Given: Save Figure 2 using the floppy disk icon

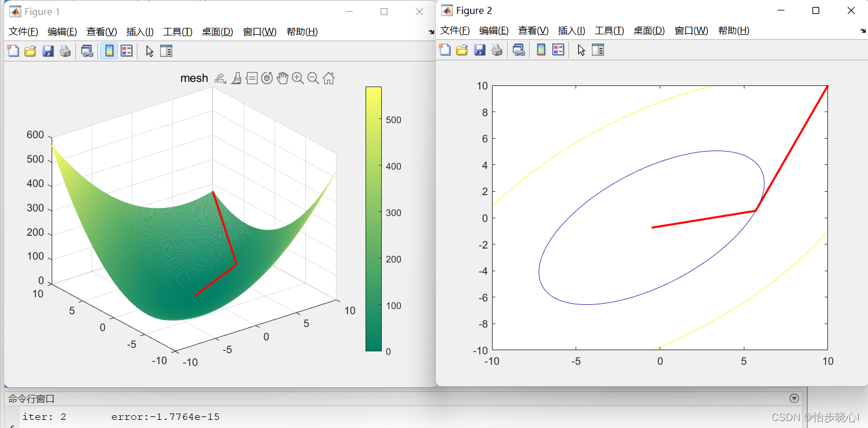Looking at the screenshot, I should point(480,50).
